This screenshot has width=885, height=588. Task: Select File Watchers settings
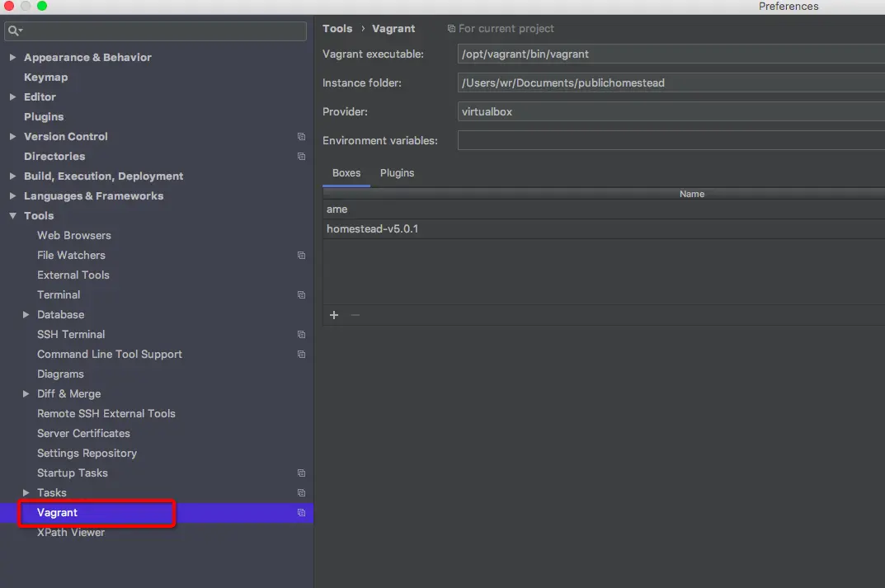coord(71,255)
